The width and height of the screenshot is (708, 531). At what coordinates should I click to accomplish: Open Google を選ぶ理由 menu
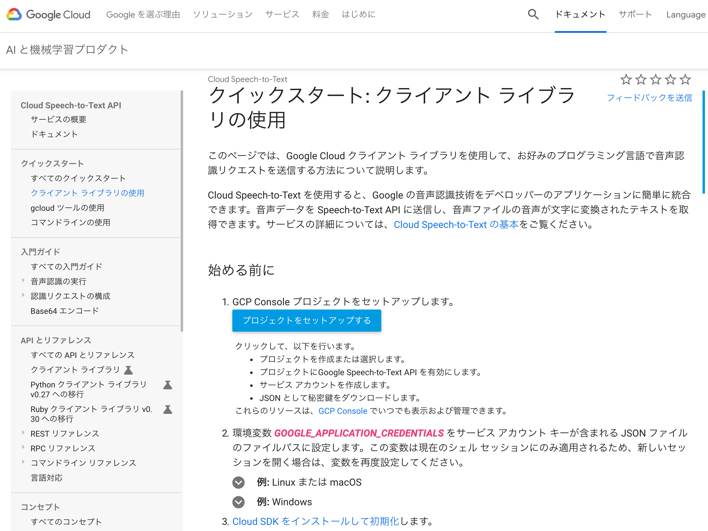(x=143, y=14)
